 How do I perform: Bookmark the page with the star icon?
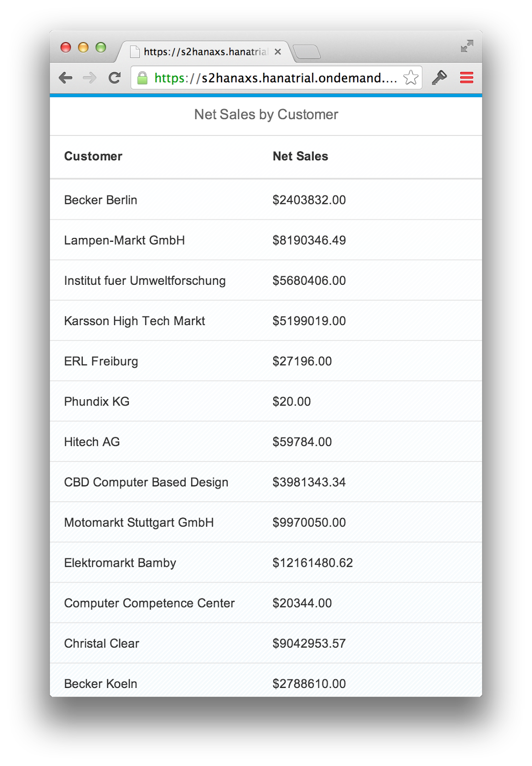[x=411, y=78]
